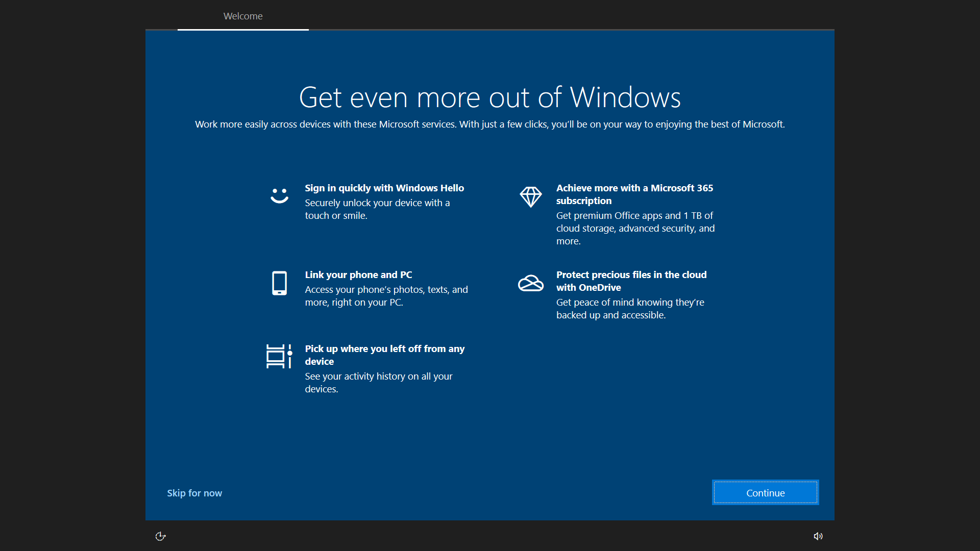The image size is (980, 551).
Task: Click the See your activity history description
Action: [378, 382]
